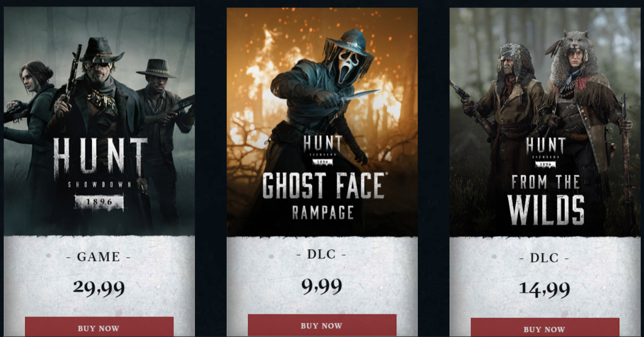
Task: Click Buy Now under Hunt Showdown 1896 game
Action: (x=99, y=327)
